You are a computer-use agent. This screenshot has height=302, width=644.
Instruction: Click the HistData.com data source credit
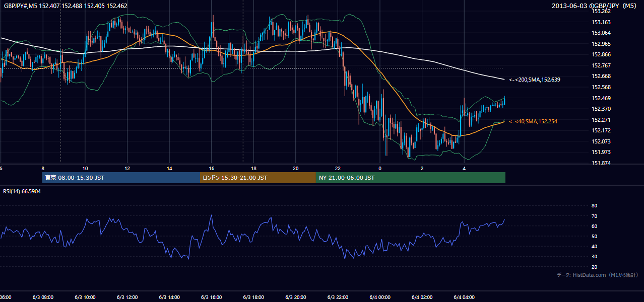598,275
